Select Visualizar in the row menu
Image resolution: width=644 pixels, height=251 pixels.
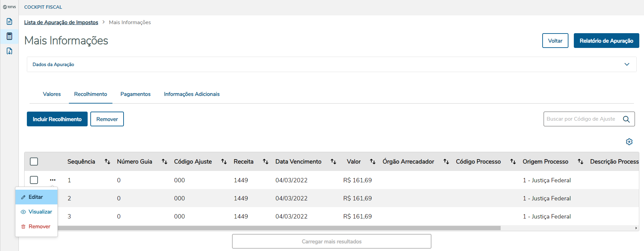coord(40,212)
